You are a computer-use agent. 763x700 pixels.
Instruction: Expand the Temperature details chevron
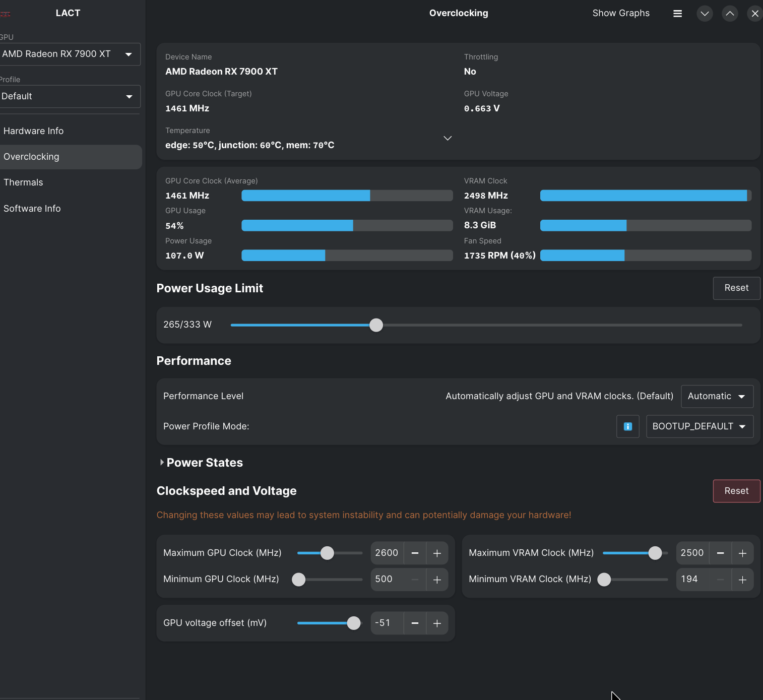point(448,138)
